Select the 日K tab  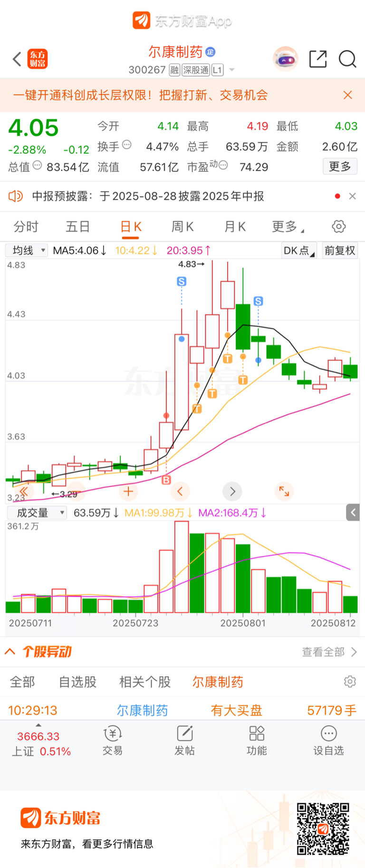[131, 227]
